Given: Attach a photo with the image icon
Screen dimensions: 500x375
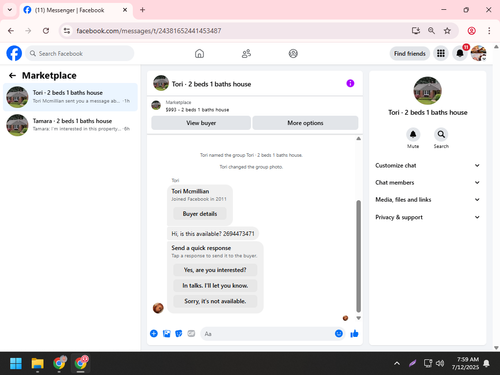Looking at the screenshot, I should point(166,333).
